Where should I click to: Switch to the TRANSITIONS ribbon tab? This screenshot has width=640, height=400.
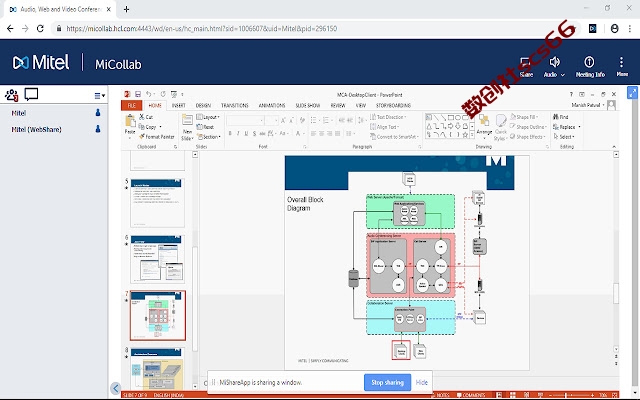tap(235, 105)
